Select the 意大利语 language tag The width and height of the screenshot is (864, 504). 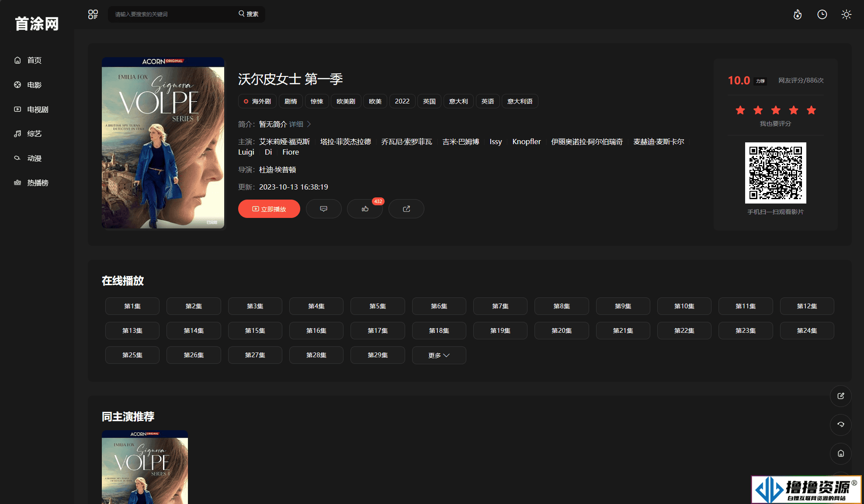click(520, 101)
